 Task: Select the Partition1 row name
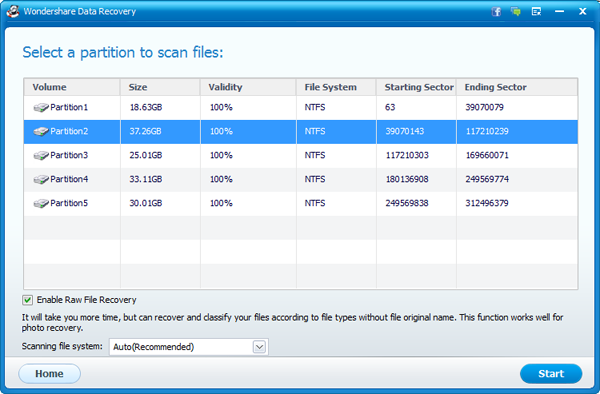coord(69,107)
